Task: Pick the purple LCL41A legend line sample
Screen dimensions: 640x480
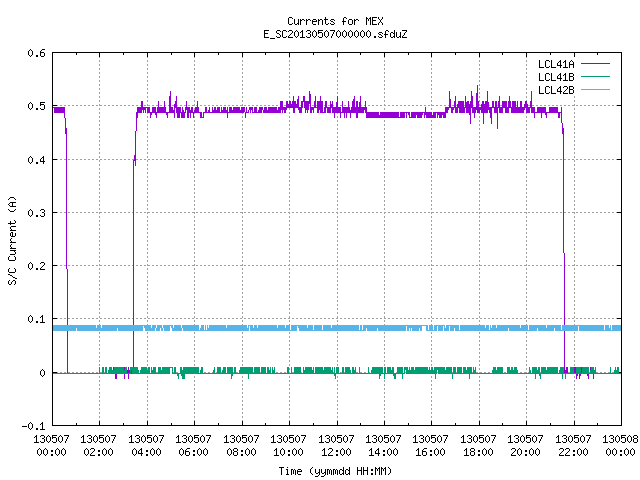Action: (595, 64)
